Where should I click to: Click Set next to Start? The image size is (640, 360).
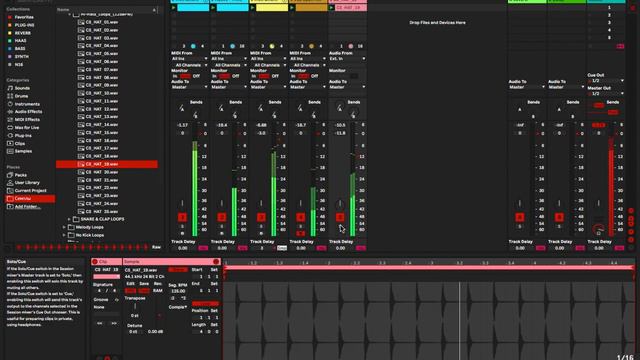click(x=214, y=270)
